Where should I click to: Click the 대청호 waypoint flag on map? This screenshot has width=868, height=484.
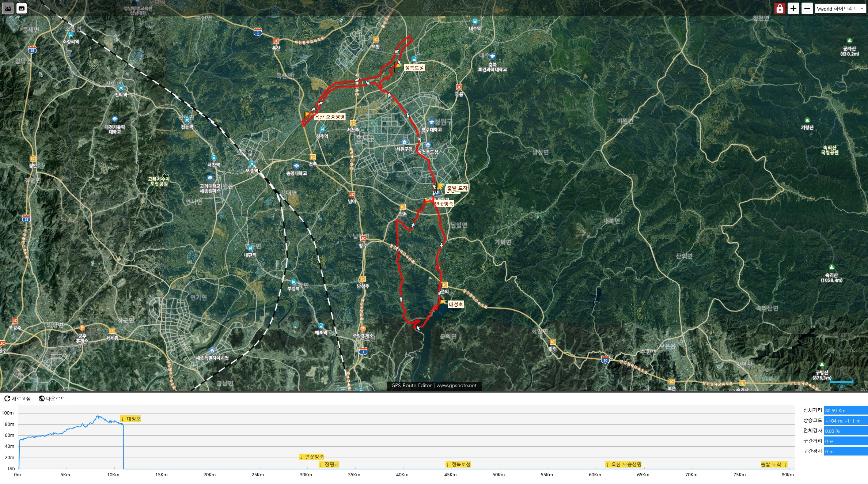(443, 302)
